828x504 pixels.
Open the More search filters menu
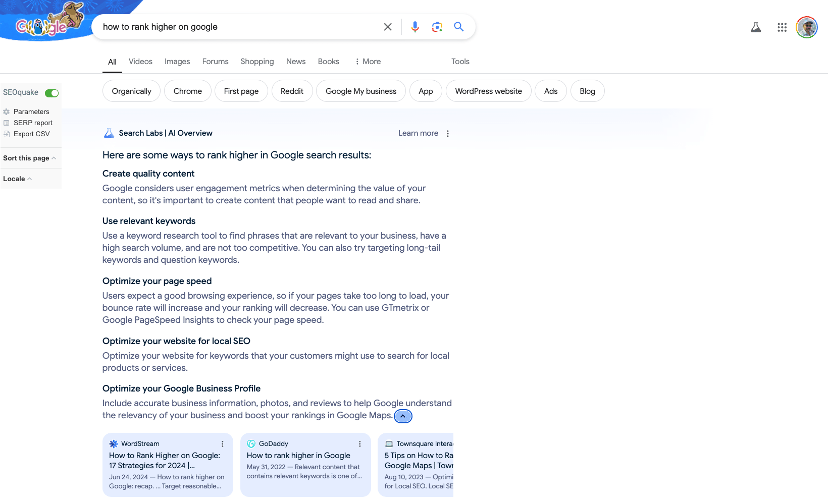pyautogui.click(x=368, y=62)
